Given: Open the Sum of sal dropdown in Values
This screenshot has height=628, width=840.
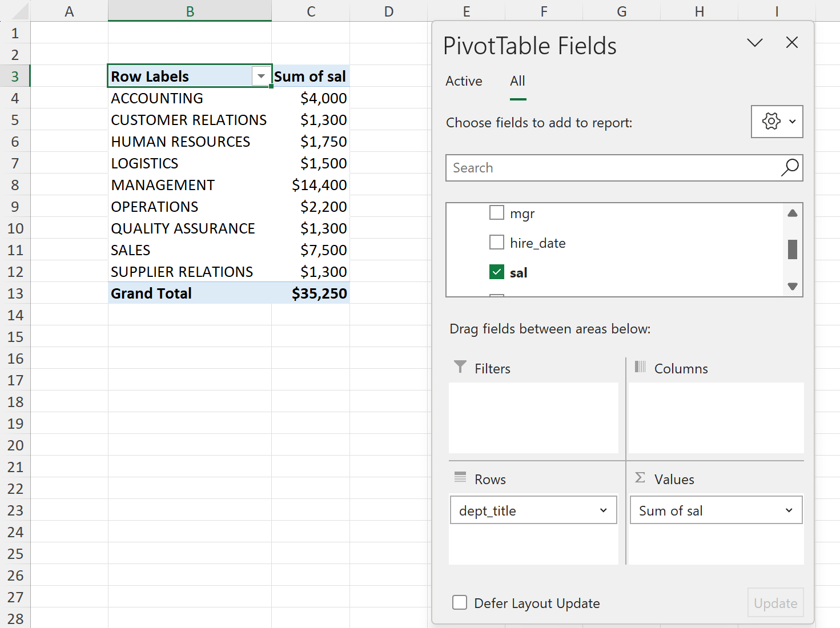Looking at the screenshot, I should coord(790,510).
